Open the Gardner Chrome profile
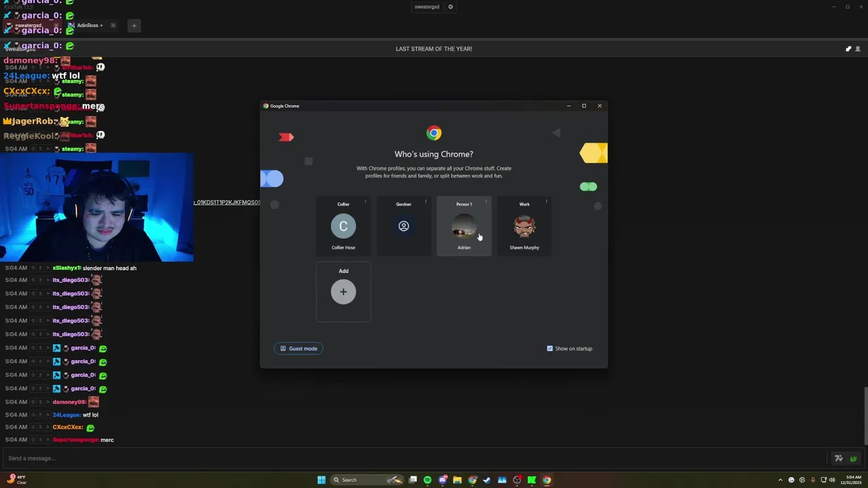Image resolution: width=868 pixels, height=488 pixels. pyautogui.click(x=403, y=226)
